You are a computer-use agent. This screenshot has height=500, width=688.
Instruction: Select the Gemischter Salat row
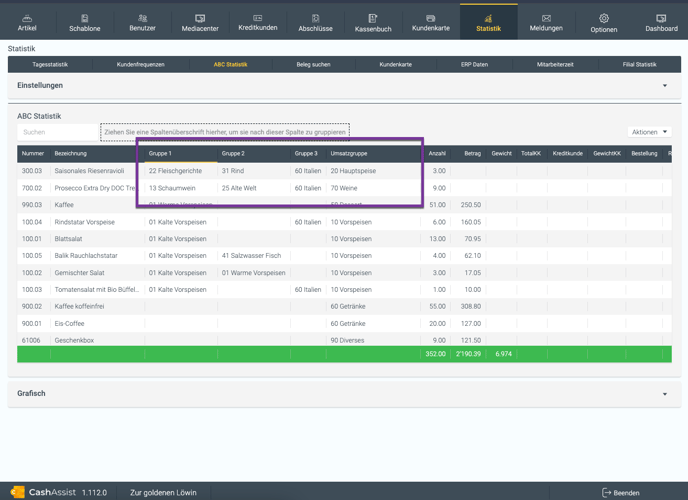click(344, 273)
